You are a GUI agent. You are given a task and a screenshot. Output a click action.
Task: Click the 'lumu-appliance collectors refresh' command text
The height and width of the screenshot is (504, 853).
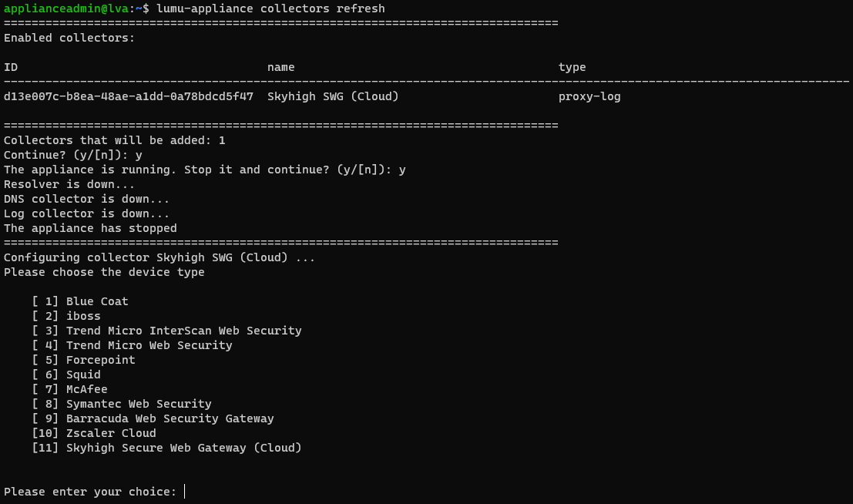point(270,8)
